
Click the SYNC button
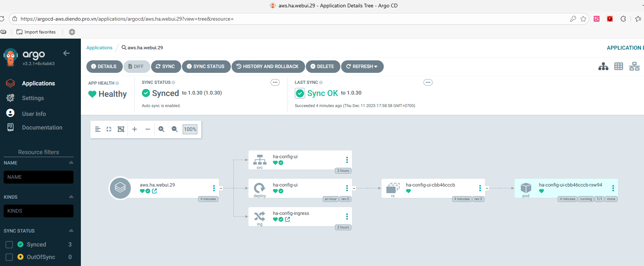click(165, 67)
